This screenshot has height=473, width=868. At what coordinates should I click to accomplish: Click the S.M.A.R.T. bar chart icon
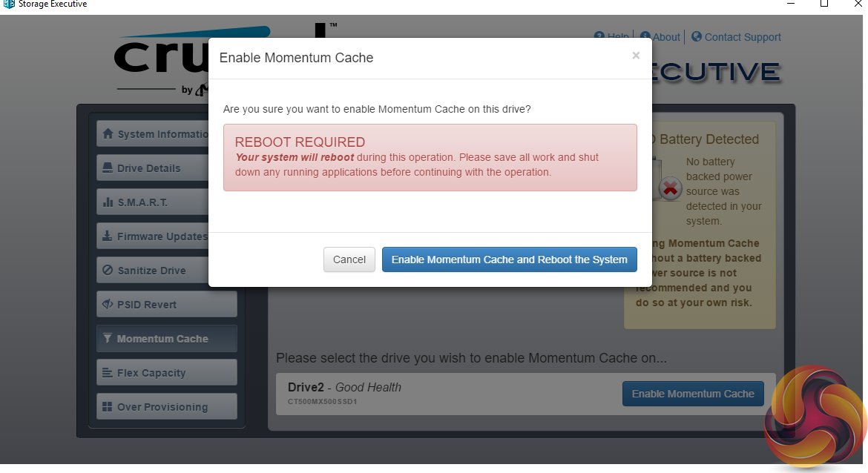(x=108, y=202)
